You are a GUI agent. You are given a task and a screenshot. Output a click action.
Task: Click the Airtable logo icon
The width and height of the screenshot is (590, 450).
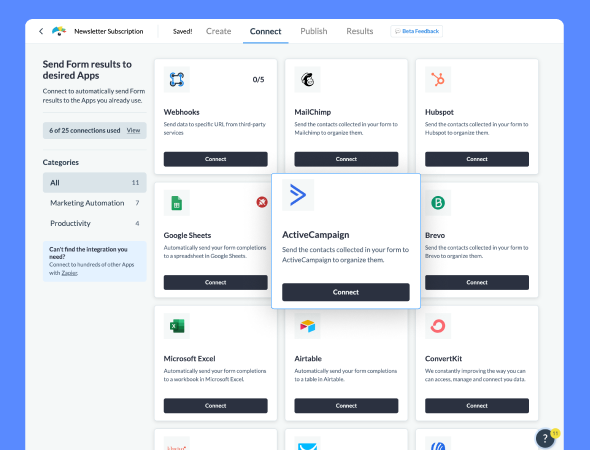coord(307,326)
